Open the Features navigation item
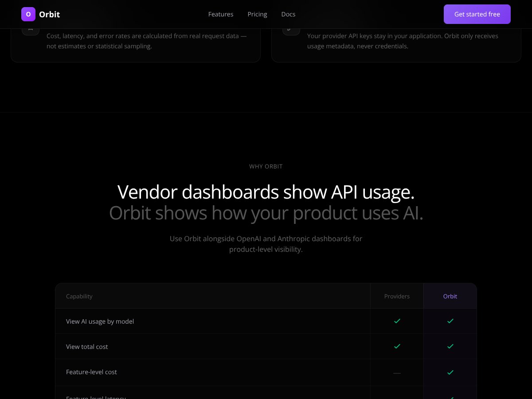The height and width of the screenshot is (399, 532). pos(221,14)
